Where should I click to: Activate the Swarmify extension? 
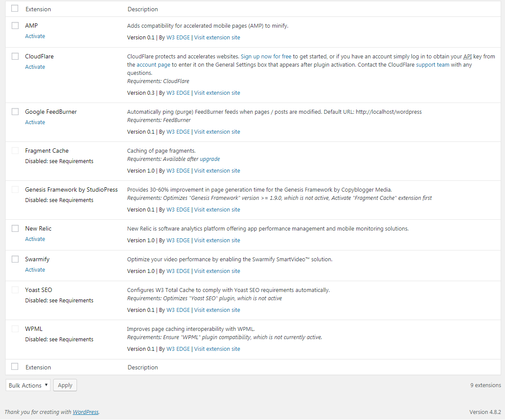(x=35, y=270)
